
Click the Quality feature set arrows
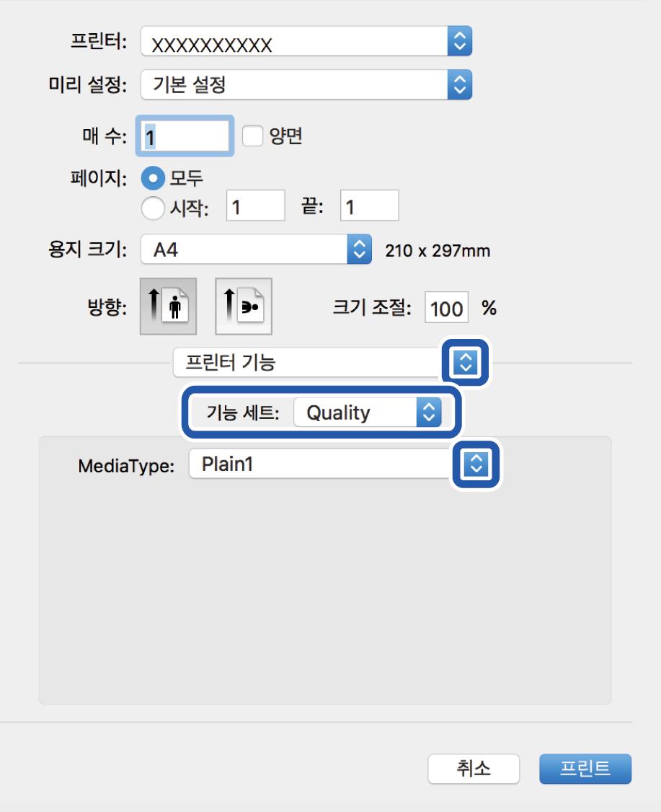coord(429,412)
